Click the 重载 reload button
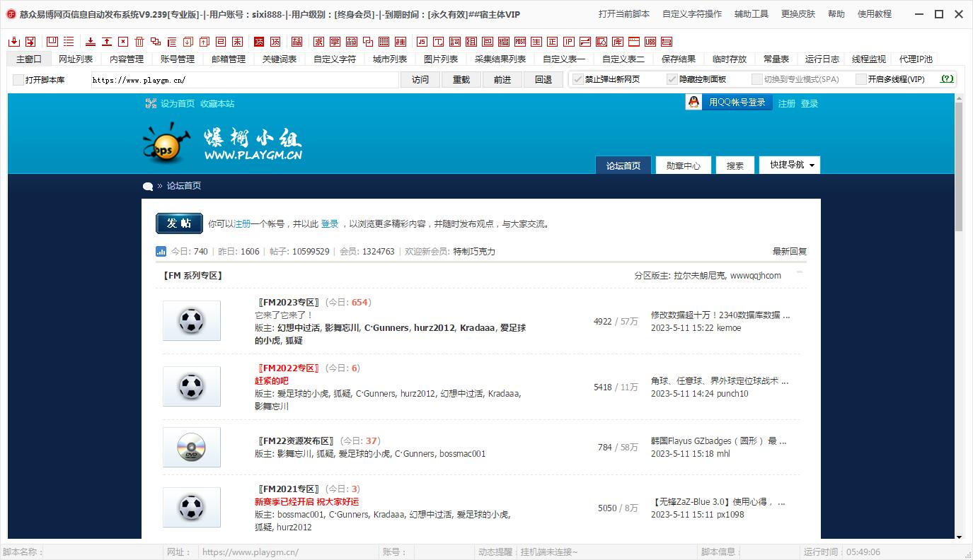 point(461,80)
